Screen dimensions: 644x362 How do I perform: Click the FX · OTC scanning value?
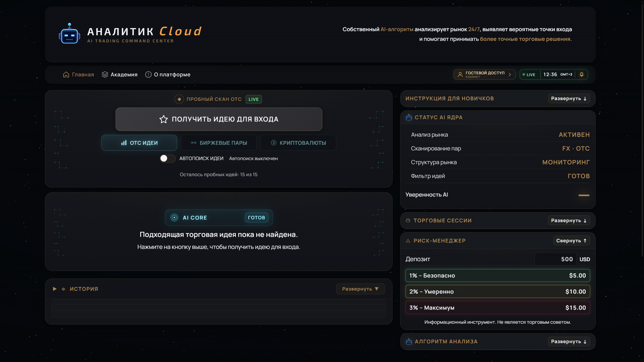[576, 149]
